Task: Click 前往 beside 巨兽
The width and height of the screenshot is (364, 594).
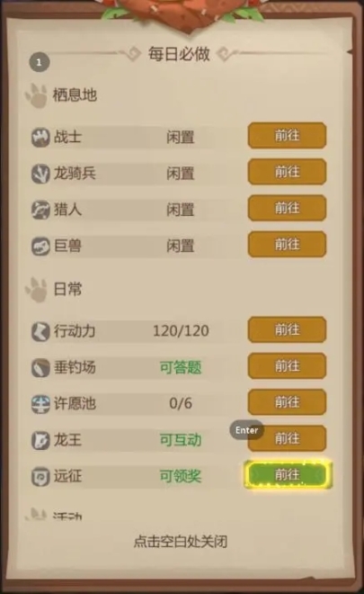Action: (287, 244)
